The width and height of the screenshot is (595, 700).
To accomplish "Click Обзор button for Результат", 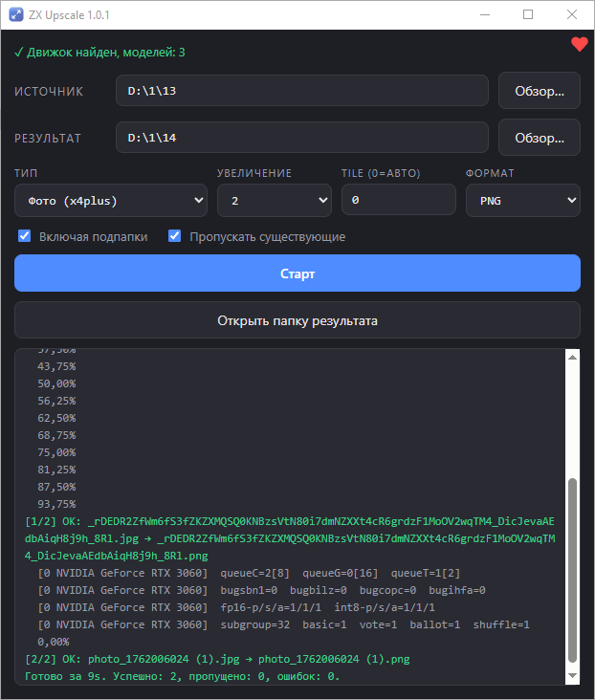I will [540, 138].
